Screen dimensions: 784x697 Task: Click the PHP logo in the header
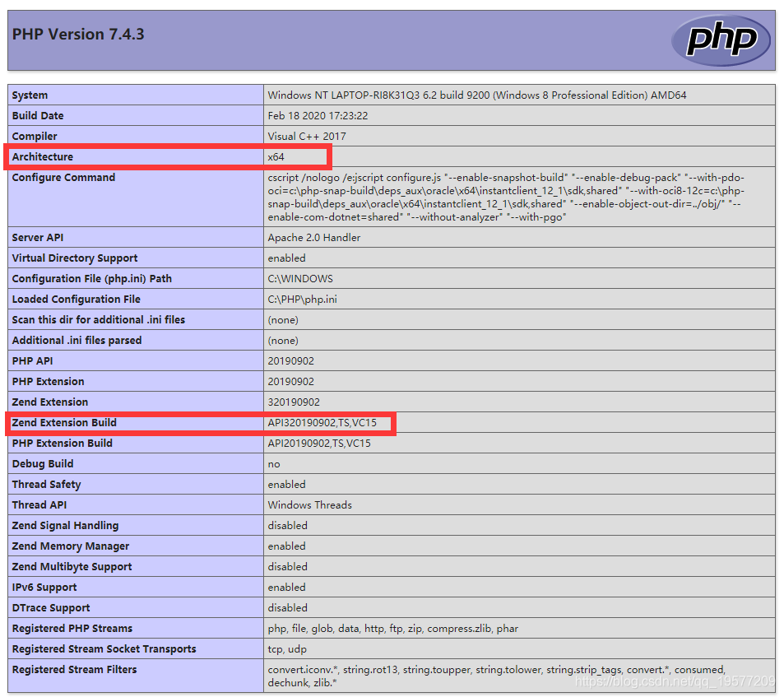click(721, 40)
